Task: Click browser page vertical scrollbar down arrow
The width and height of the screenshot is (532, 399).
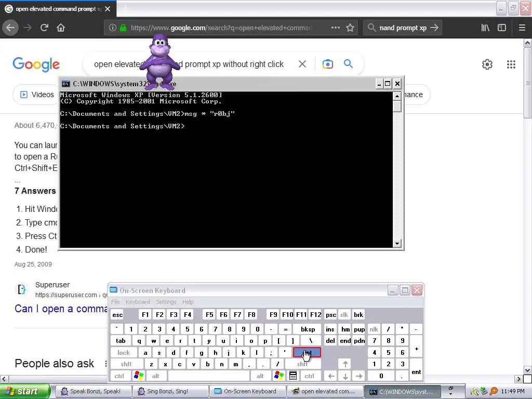Action: pyautogui.click(x=527, y=370)
